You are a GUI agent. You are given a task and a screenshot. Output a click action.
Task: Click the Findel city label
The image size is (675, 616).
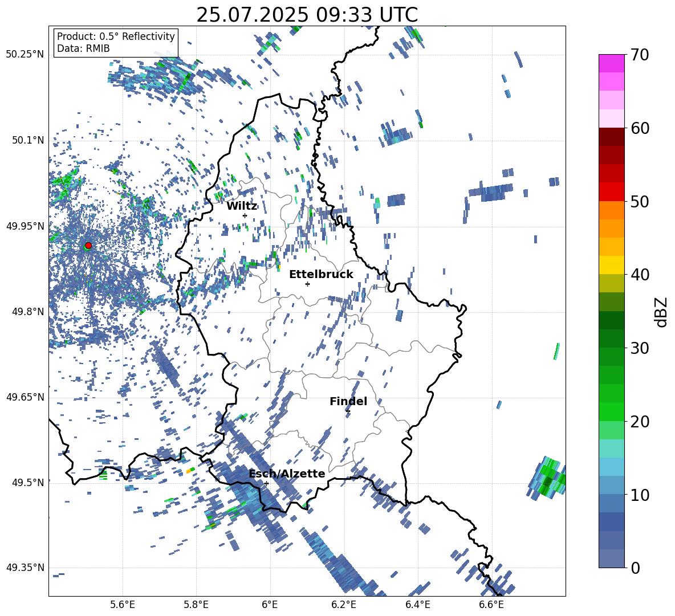(348, 401)
